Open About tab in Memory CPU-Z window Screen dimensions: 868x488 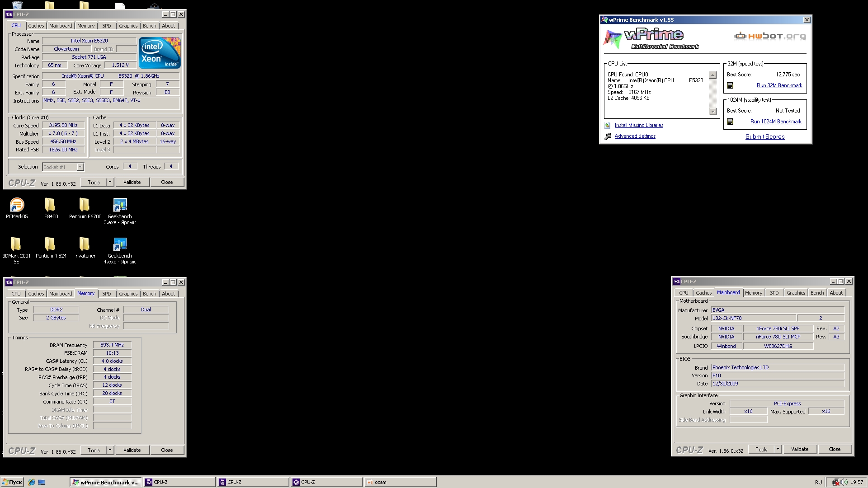[169, 294]
